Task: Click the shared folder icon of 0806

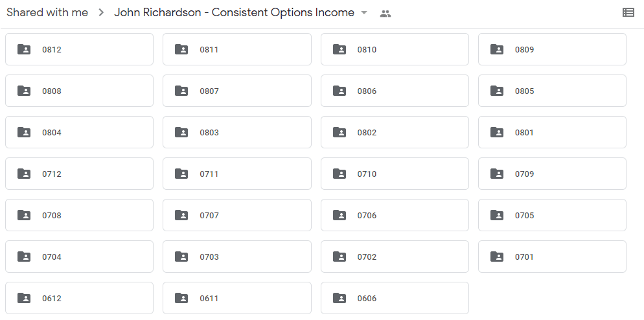Action: coord(339,91)
